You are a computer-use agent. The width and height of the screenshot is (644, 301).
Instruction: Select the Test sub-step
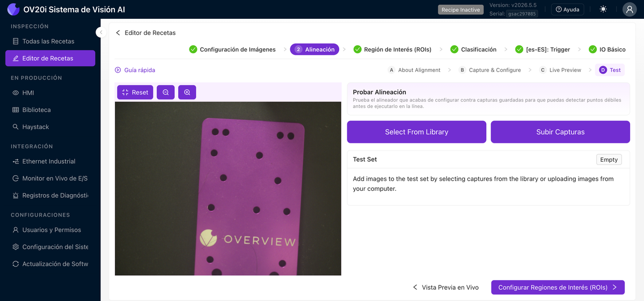point(610,70)
